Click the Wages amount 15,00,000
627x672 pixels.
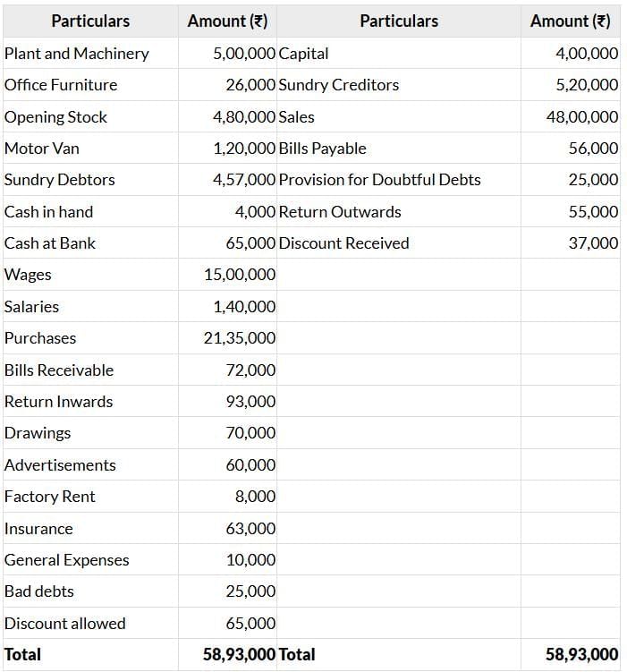click(x=240, y=275)
